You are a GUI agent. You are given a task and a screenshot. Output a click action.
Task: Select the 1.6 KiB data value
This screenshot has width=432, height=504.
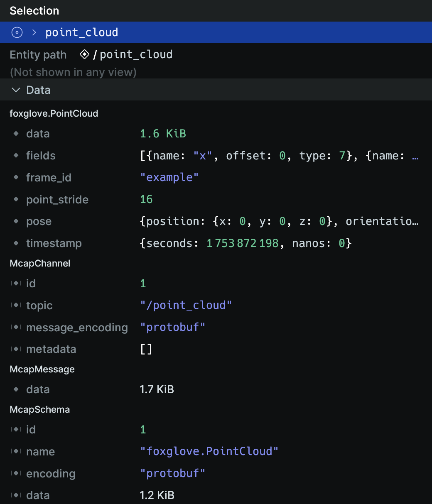point(163,134)
